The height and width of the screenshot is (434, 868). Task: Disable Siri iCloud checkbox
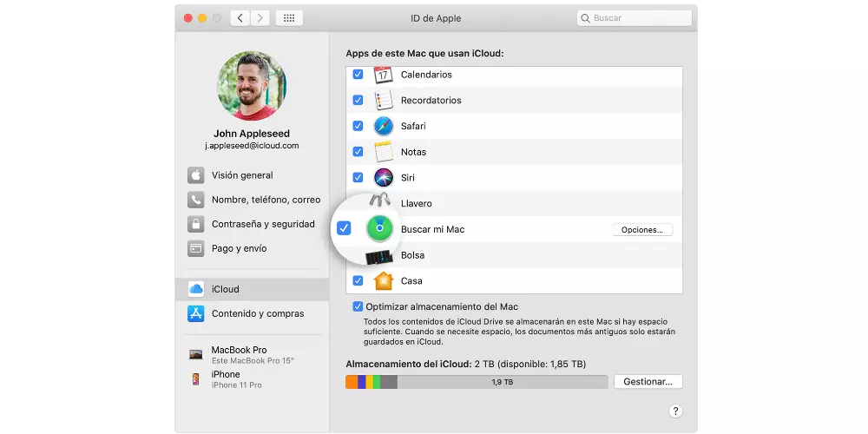point(358,178)
